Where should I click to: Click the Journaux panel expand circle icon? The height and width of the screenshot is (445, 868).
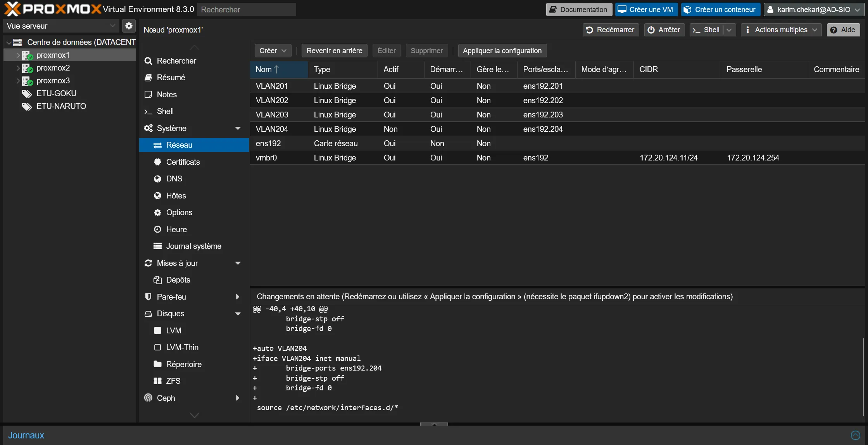(855, 435)
